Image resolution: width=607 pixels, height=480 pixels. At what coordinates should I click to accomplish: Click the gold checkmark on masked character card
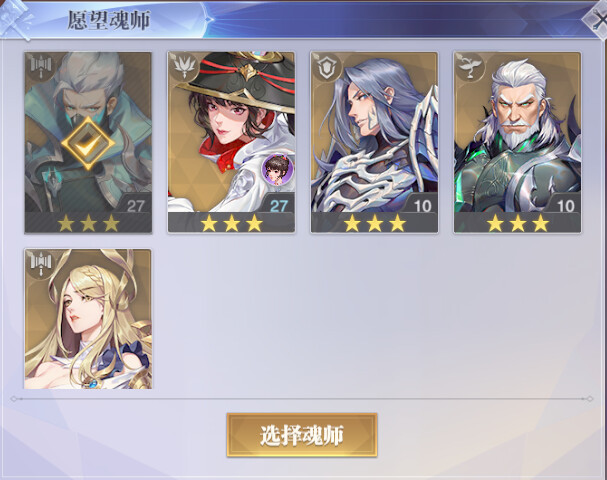point(88,143)
